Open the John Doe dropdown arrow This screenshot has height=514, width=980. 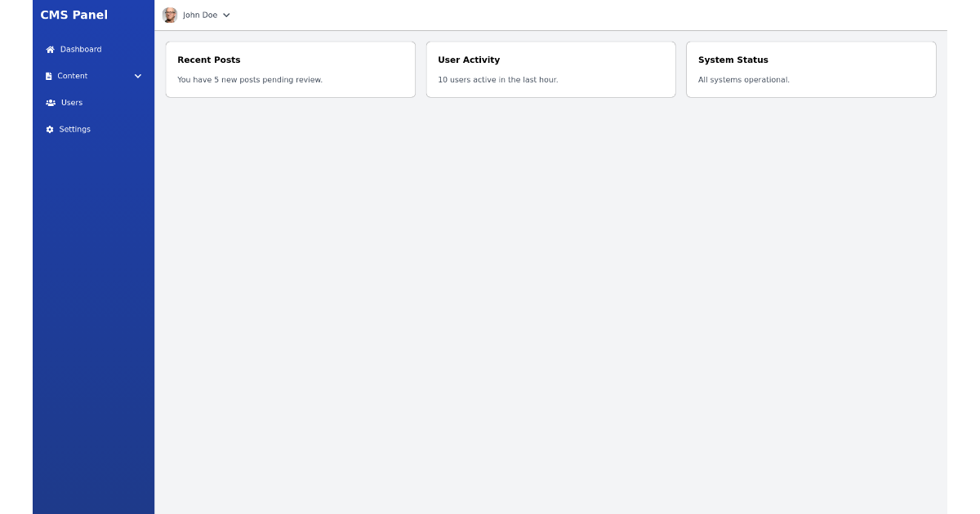coord(226,16)
